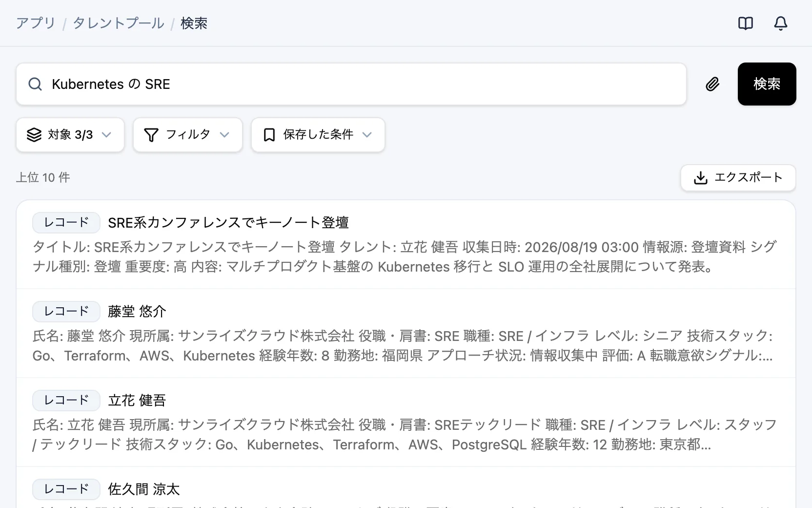Open the 藤堂 悠介 result title
The height and width of the screenshot is (508, 812).
coord(137,312)
